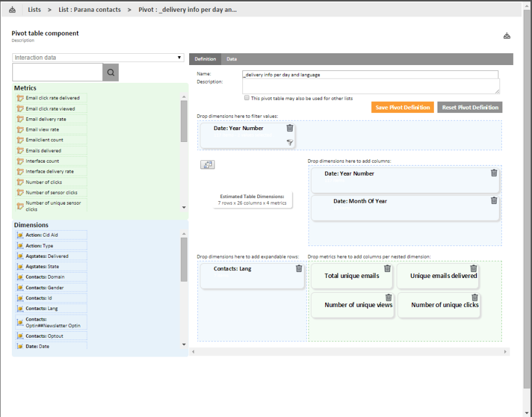The width and height of the screenshot is (532, 417).
Task: Enable pivot table use for other lists
Action: click(246, 98)
